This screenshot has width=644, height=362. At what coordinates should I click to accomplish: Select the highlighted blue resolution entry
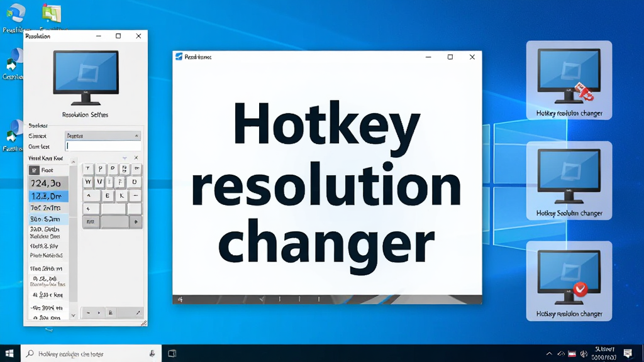48,196
